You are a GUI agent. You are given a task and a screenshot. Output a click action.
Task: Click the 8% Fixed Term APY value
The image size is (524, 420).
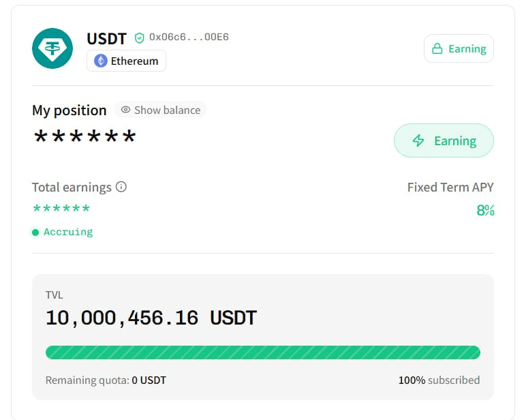pyautogui.click(x=485, y=211)
